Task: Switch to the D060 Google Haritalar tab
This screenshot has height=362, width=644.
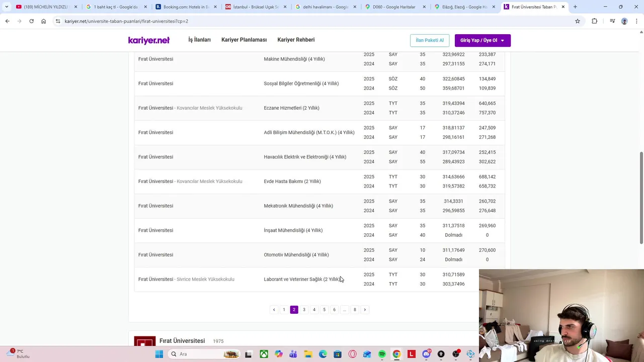Action: click(x=394, y=7)
